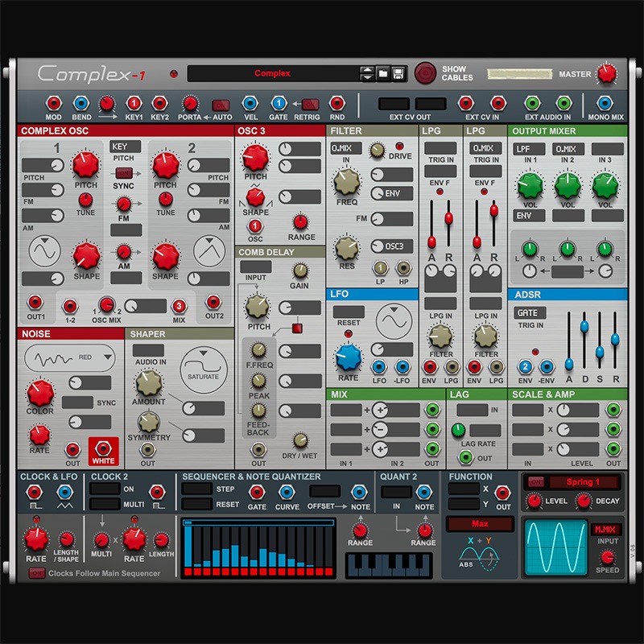Toggle the oscillator SYNC ON button
The image size is (644, 644).
pyautogui.click(x=124, y=173)
